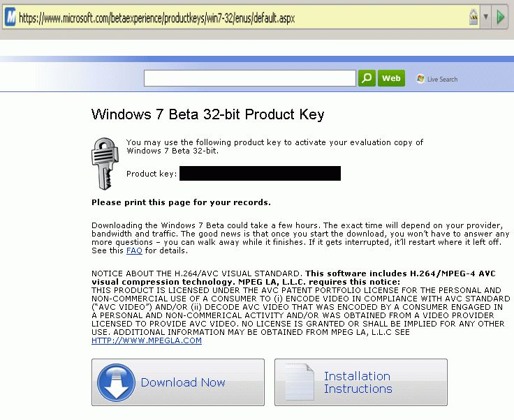
Task: Click the security lock icon in the address bar
Action: click(x=473, y=17)
